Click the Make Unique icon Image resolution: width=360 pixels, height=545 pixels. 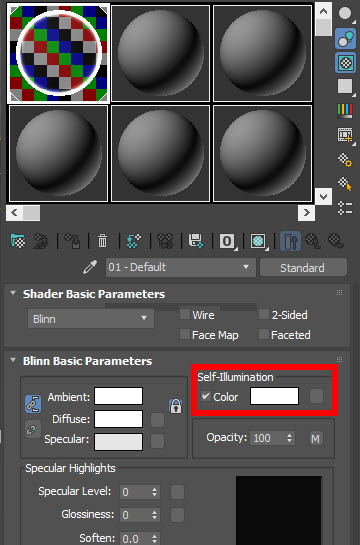point(165,241)
